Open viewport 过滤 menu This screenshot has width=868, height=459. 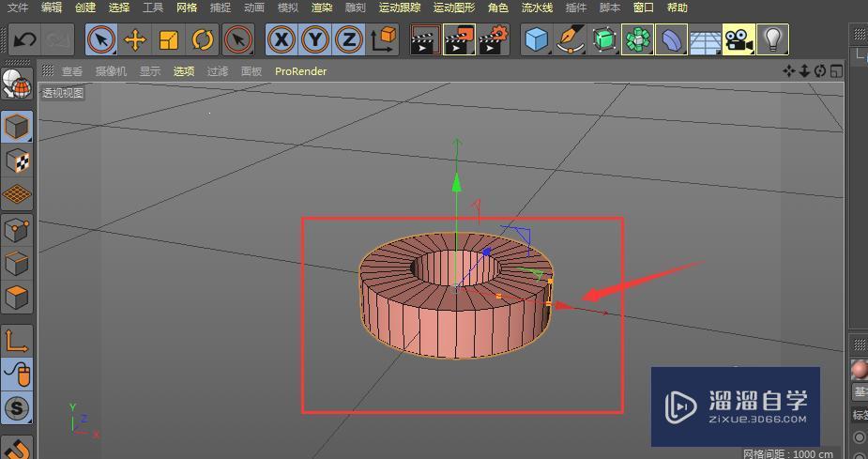point(218,71)
